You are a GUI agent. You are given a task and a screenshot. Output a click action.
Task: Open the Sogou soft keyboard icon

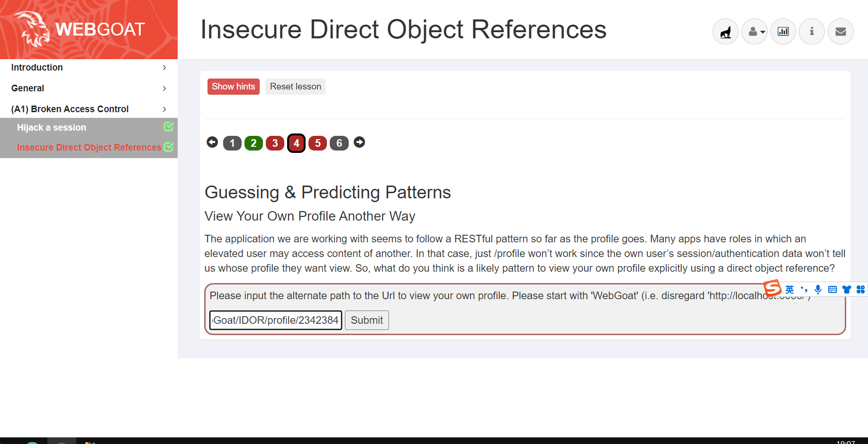point(832,289)
